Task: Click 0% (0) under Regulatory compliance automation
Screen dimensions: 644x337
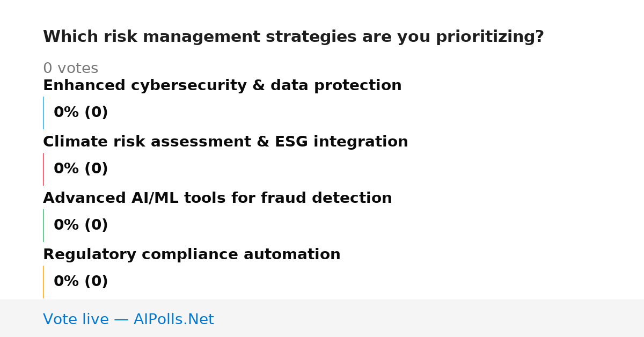Action: click(80, 282)
